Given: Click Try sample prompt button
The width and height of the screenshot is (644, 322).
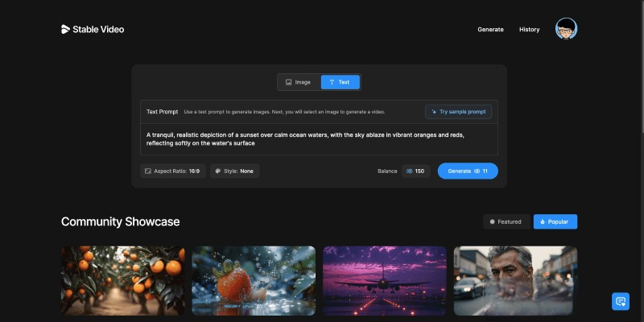Looking at the screenshot, I should [458, 112].
